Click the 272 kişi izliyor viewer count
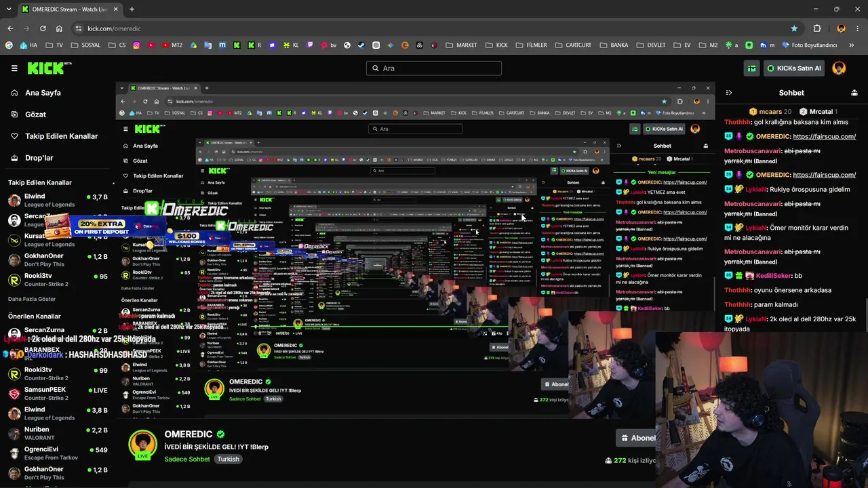 631,460
